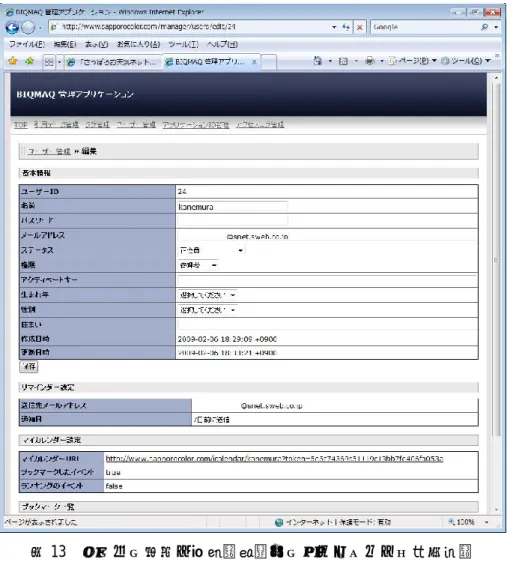Open the お気に入り(A) menu
Image resolution: width=507 pixels, height=565 pixels.
(138, 44)
